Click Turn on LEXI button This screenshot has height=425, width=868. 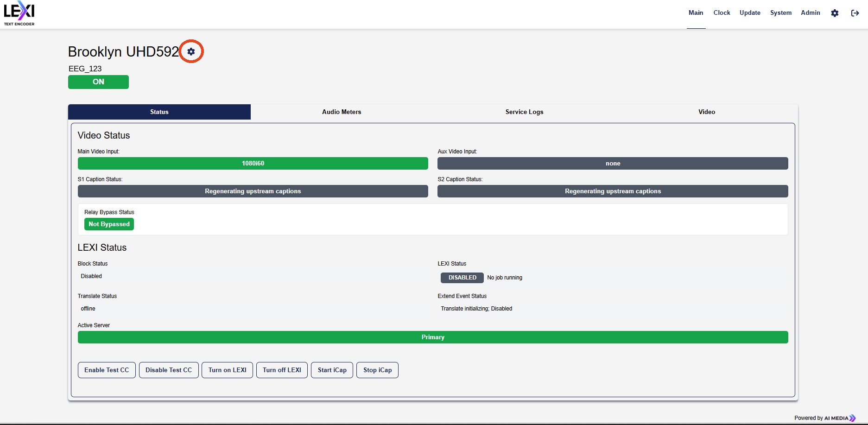(227, 370)
